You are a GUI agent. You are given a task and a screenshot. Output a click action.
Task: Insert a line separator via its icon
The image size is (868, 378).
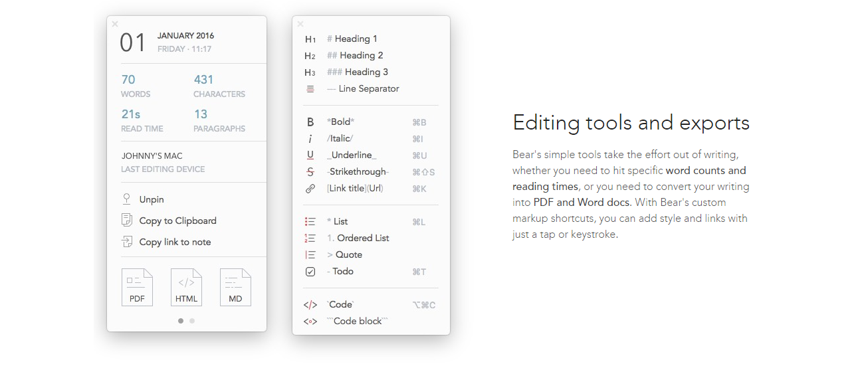(310, 89)
